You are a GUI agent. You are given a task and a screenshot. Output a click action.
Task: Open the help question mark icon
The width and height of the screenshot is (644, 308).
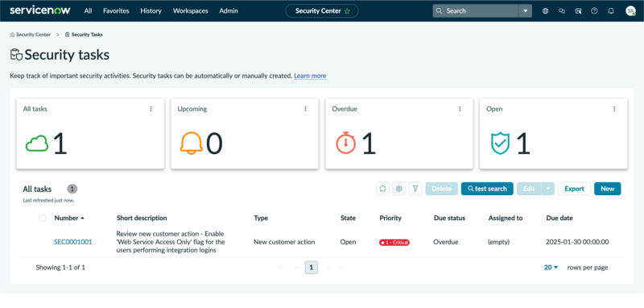[x=594, y=11]
